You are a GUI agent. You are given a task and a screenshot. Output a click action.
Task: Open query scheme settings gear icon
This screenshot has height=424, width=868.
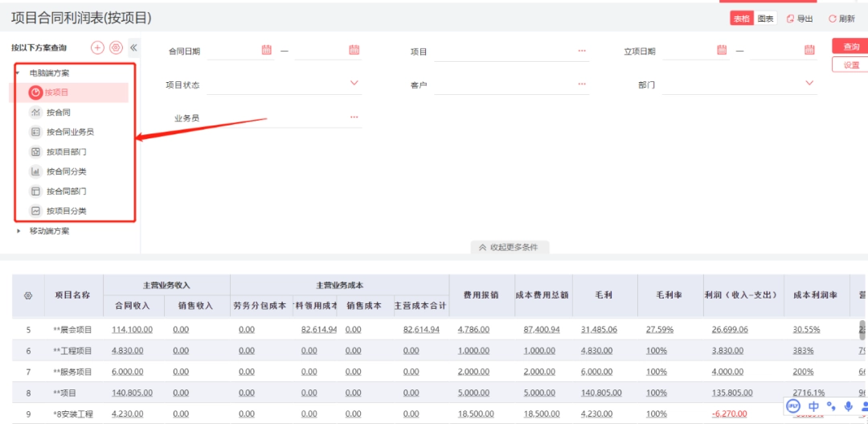pyautogui.click(x=116, y=47)
